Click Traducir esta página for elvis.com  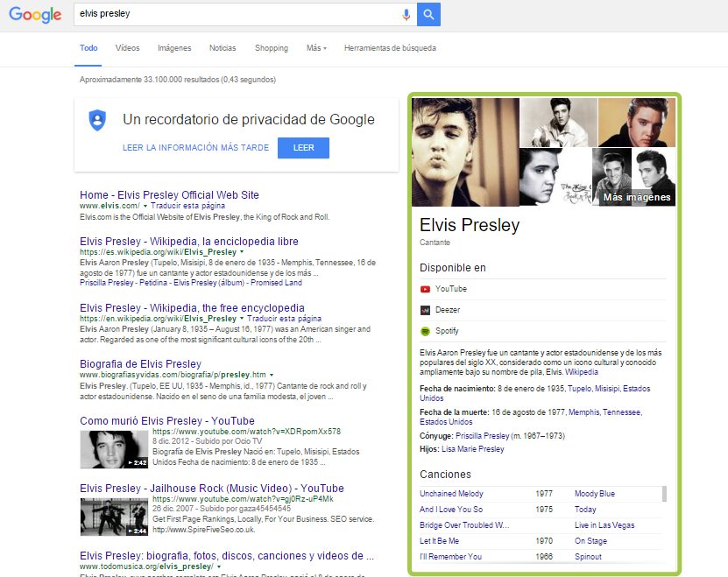click(187, 206)
